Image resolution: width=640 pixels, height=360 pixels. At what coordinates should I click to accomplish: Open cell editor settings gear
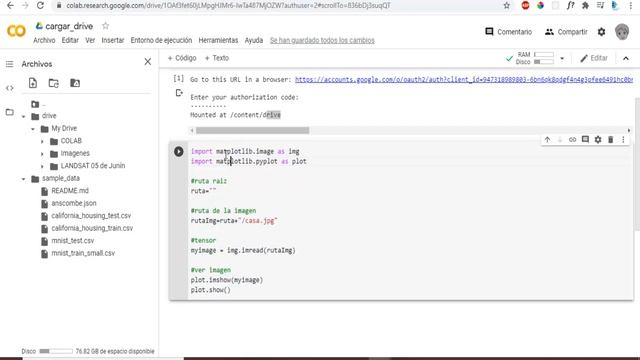(x=598, y=140)
